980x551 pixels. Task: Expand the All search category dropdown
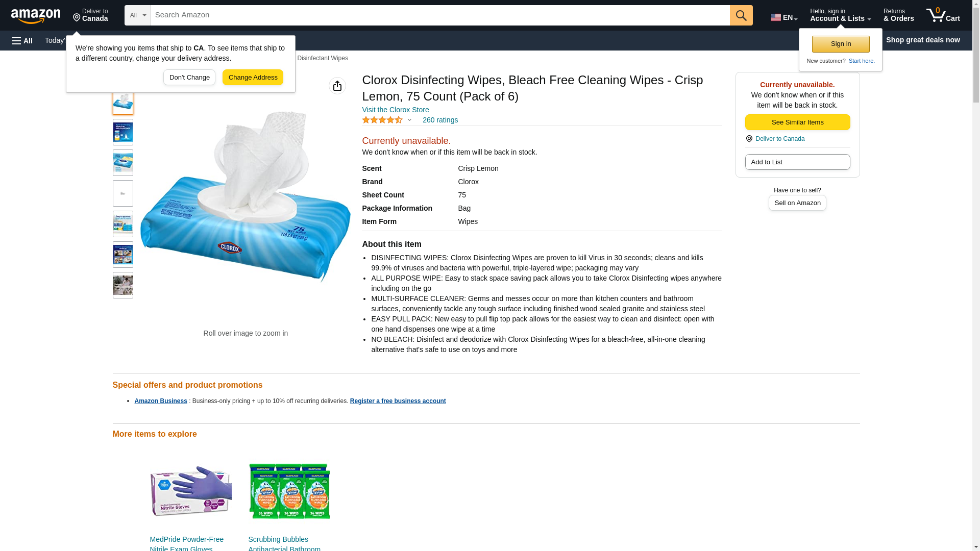138,15
